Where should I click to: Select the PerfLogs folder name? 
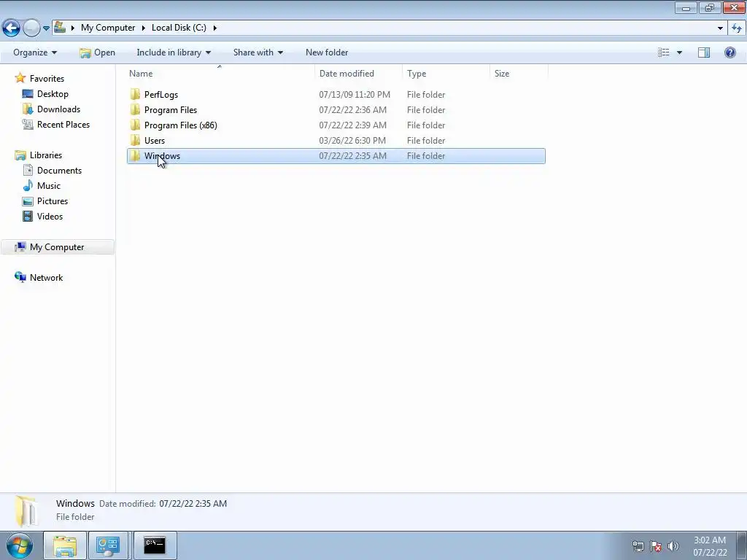[x=161, y=95]
